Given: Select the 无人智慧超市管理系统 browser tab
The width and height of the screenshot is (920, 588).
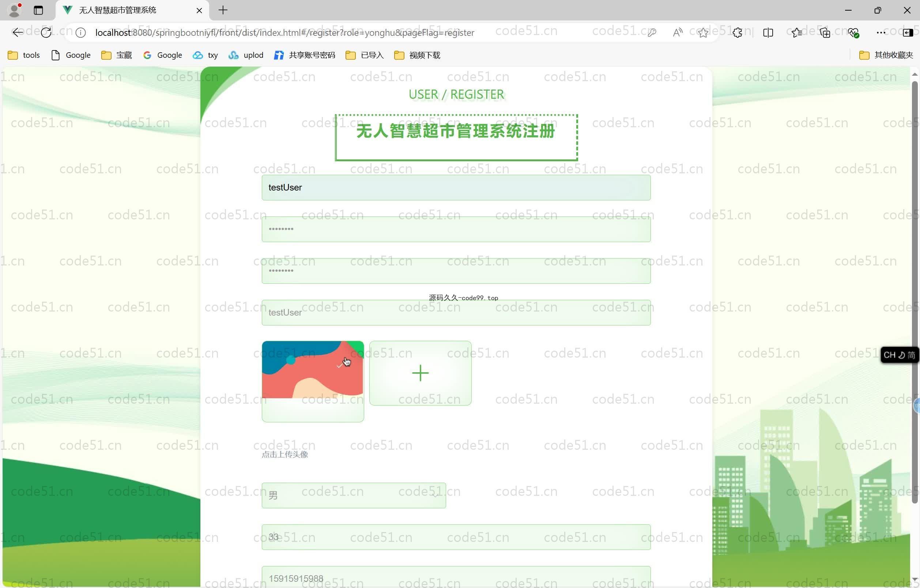Looking at the screenshot, I should click(x=132, y=10).
